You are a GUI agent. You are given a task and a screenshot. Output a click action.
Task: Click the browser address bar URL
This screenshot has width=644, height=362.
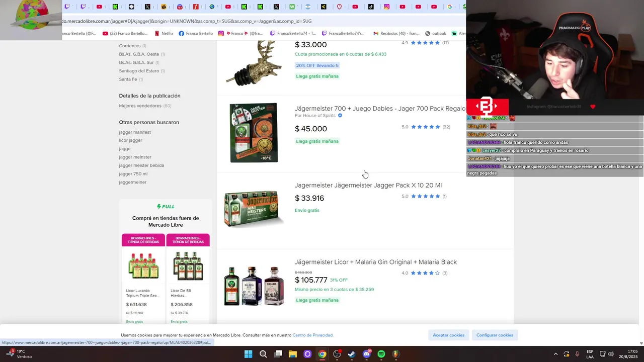pyautogui.click(x=187, y=21)
